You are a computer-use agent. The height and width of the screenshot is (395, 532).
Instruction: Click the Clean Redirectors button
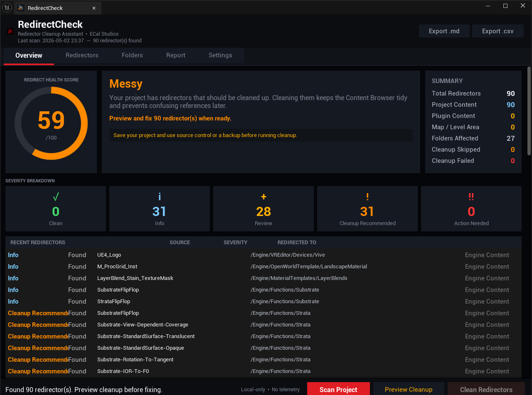[x=486, y=389]
